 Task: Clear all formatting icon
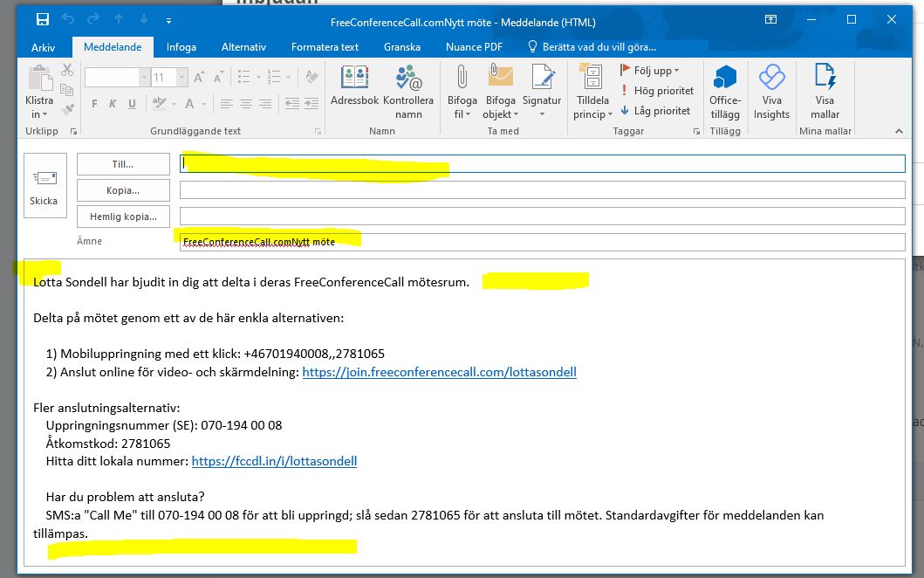(311, 77)
